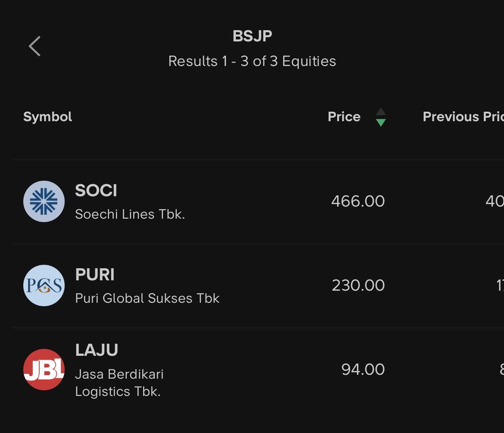
Task: Select the Puri Global Sukses Tbk name
Action: 147,298
